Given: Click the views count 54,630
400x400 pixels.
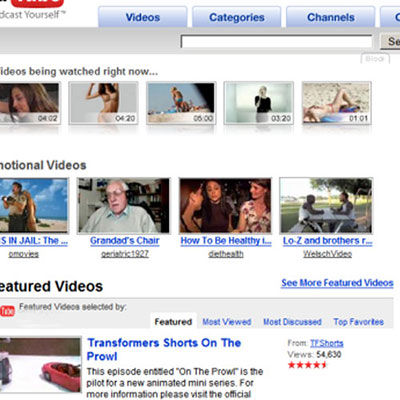Looking at the screenshot, I should (x=328, y=354).
